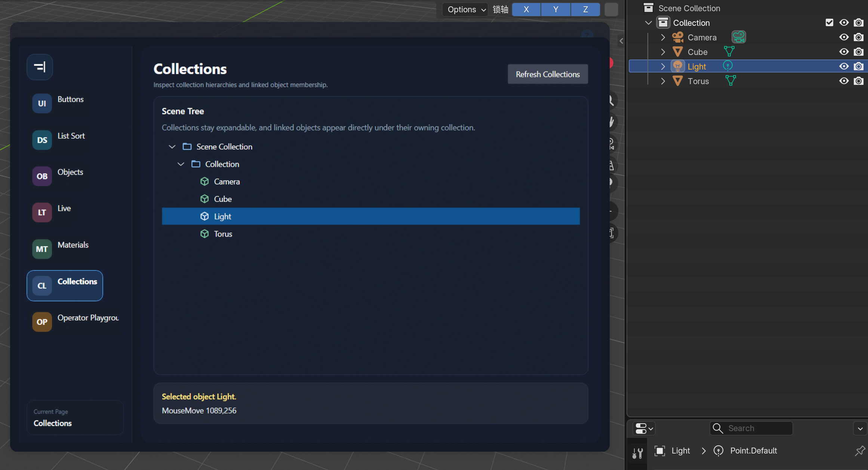Toggle pin icon in the properties editor
The image size is (868, 470).
pyautogui.click(x=860, y=451)
